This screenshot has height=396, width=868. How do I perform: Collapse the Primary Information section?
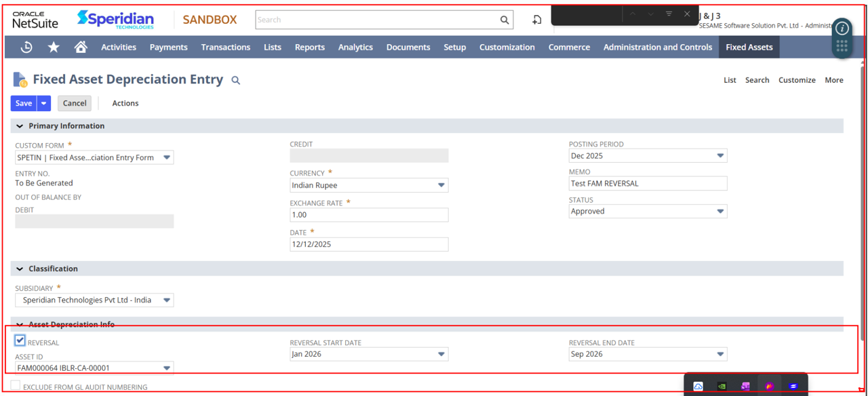point(20,126)
